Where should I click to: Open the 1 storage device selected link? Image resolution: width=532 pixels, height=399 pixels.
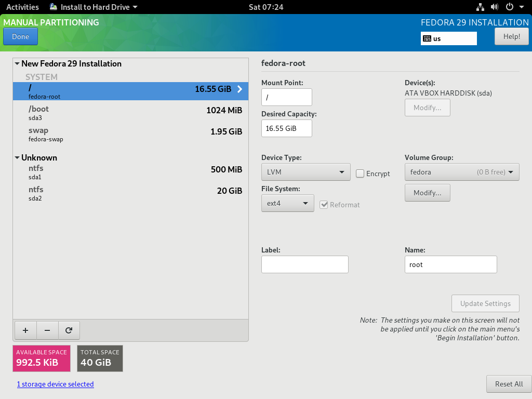point(55,384)
